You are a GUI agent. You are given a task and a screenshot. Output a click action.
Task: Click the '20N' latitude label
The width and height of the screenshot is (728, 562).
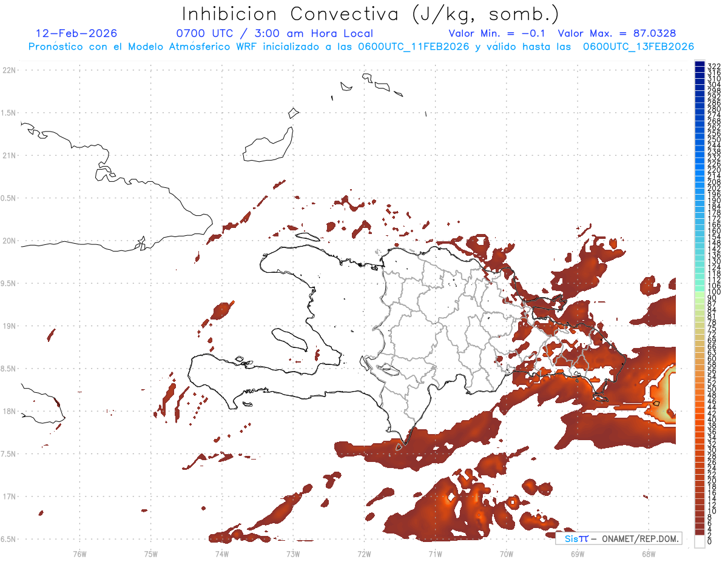click(9, 241)
